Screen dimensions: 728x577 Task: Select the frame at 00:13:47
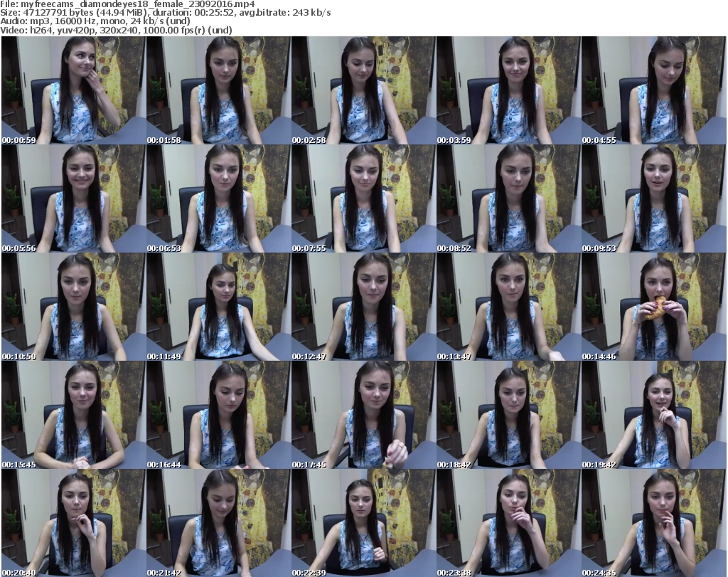pos(508,307)
